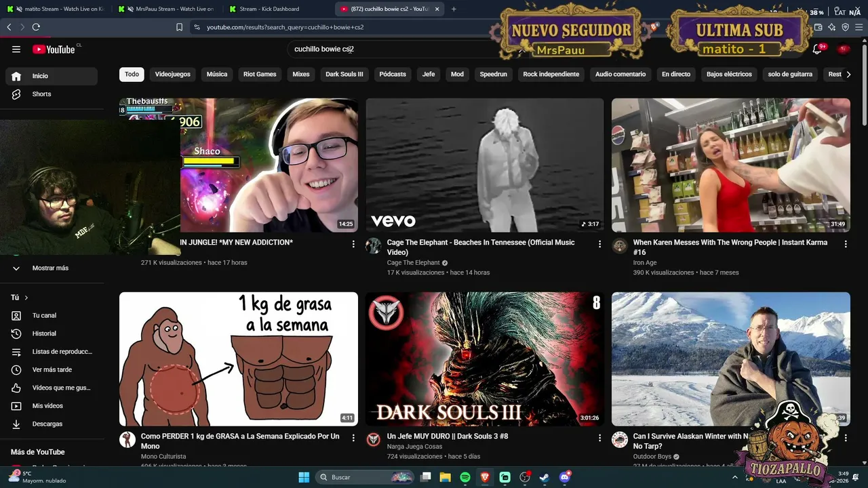Click the browser back arrow

pos(9,27)
